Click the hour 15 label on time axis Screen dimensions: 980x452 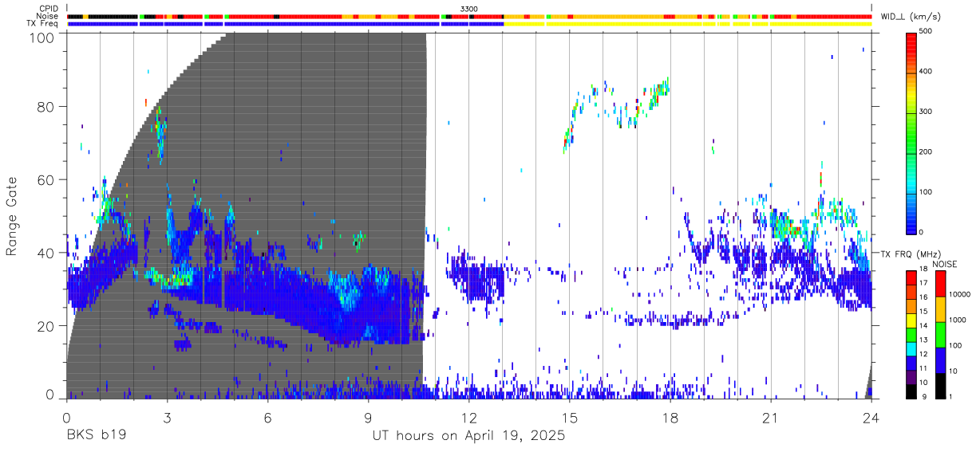[569, 416]
